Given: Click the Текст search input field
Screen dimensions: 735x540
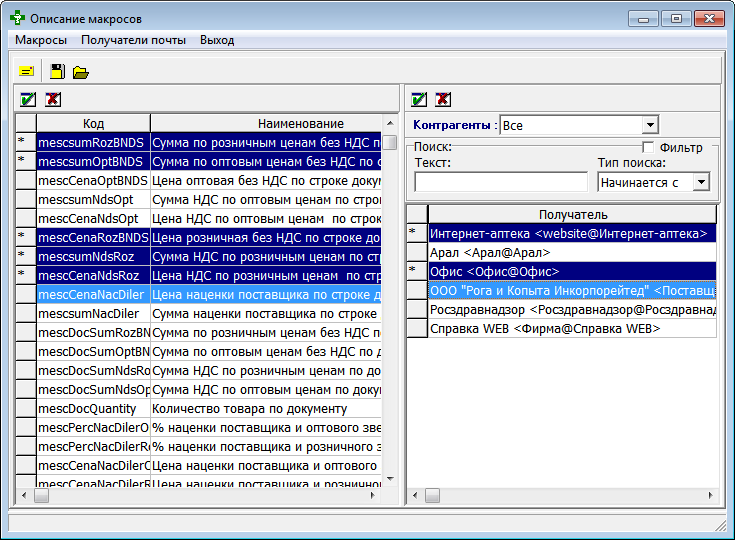Looking at the screenshot, I should tap(501, 182).
